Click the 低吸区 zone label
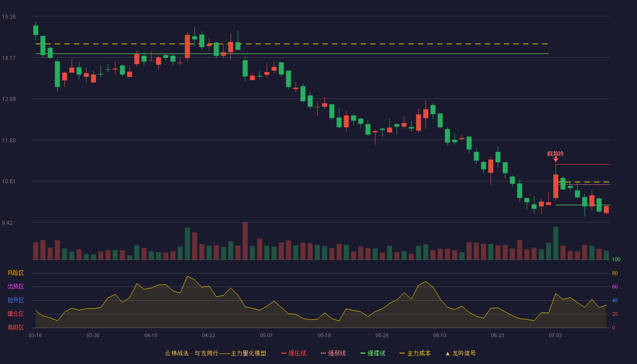The width and height of the screenshot is (637, 364). coord(15,328)
